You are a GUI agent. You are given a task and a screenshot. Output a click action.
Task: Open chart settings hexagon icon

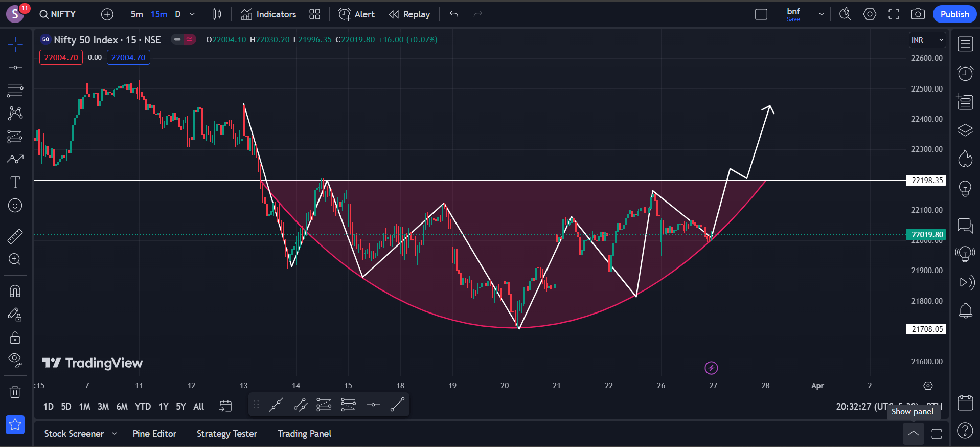(870, 14)
